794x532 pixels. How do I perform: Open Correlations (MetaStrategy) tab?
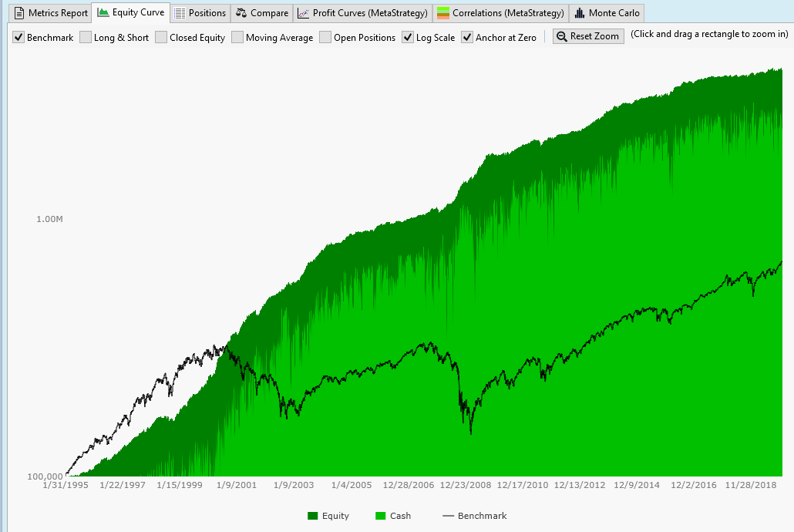[500, 13]
